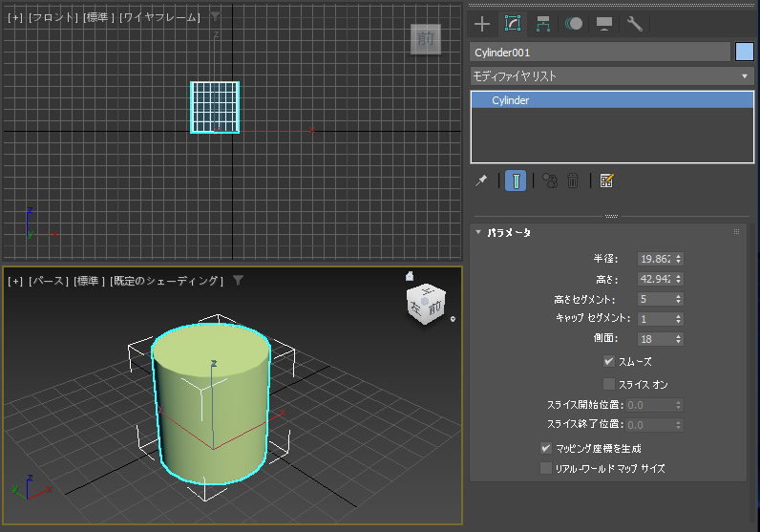Uncheck the スムーズ checkbox

(x=609, y=361)
